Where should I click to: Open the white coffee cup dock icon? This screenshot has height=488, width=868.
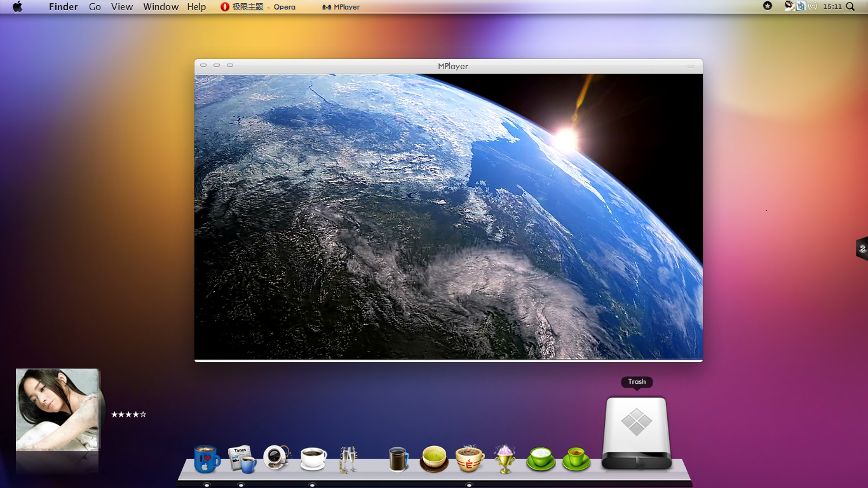313,459
